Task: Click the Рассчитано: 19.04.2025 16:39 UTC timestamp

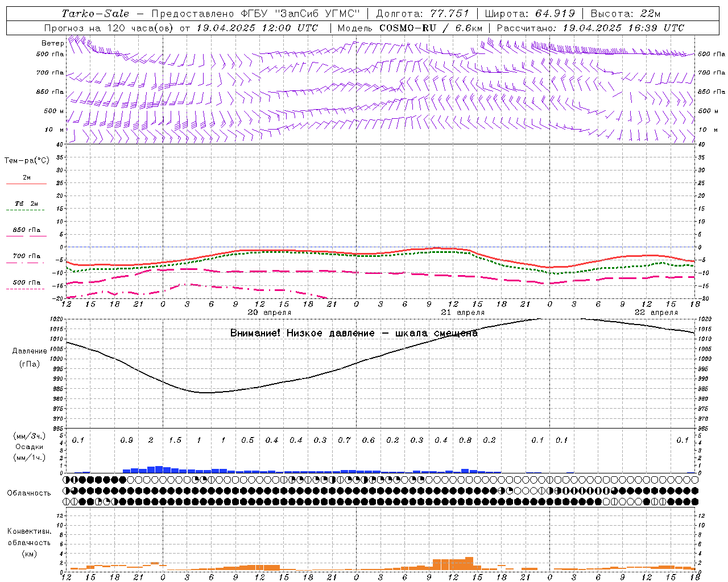Action: click(x=590, y=28)
